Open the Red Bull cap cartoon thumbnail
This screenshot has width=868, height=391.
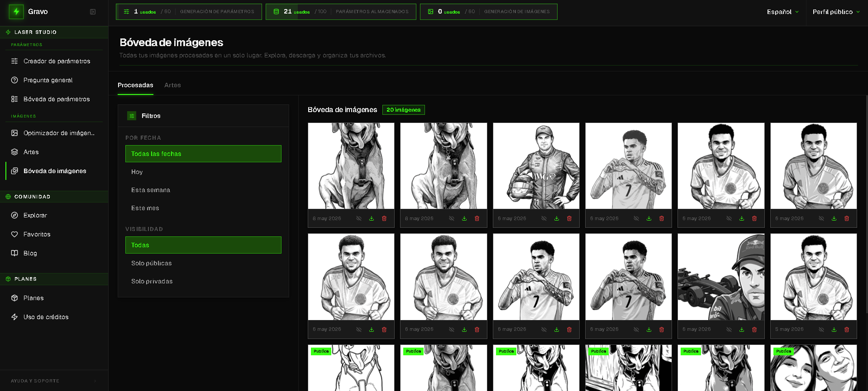point(721,277)
